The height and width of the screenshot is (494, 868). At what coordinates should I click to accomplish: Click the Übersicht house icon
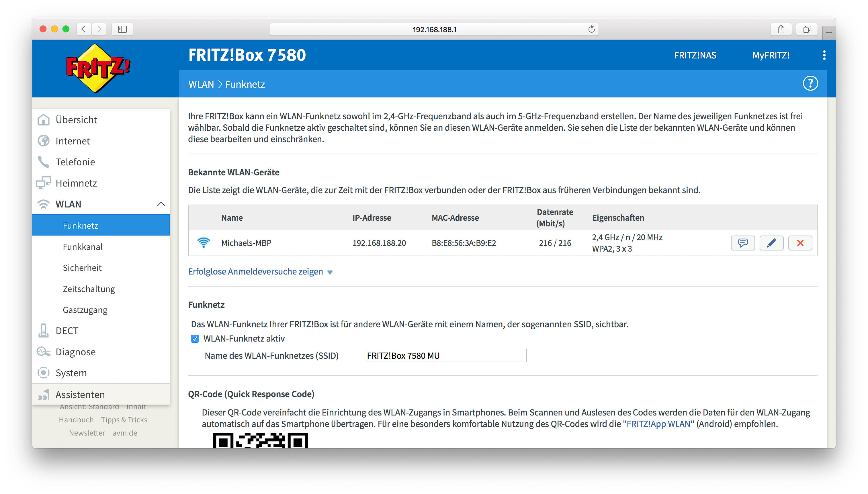pos(44,120)
